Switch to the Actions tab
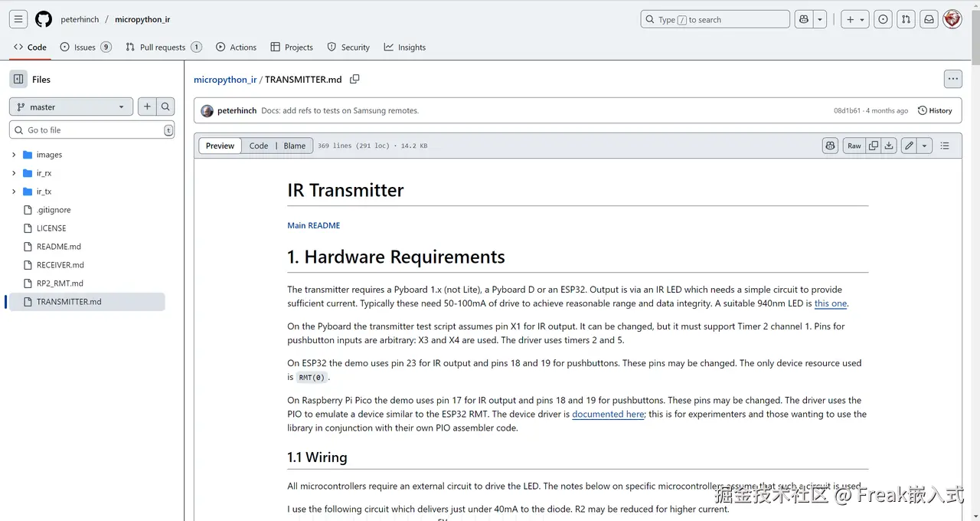Viewport: 980px width, 521px height. 237,47
